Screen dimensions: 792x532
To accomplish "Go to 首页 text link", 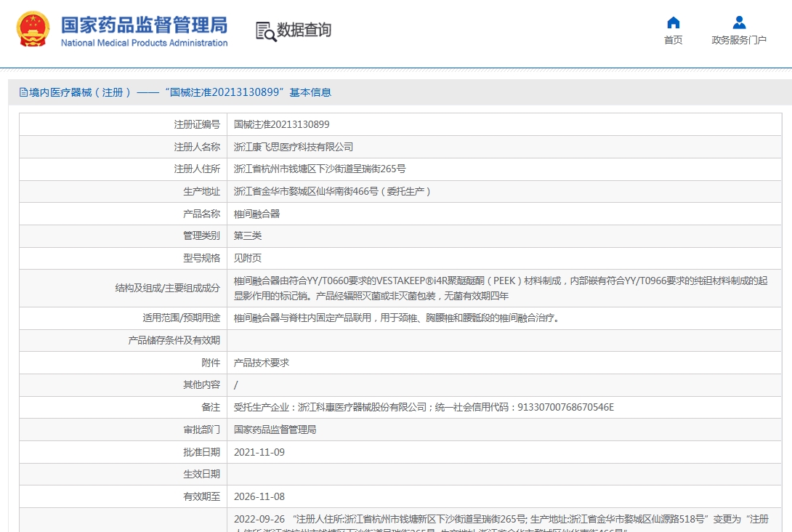I will tap(674, 40).
